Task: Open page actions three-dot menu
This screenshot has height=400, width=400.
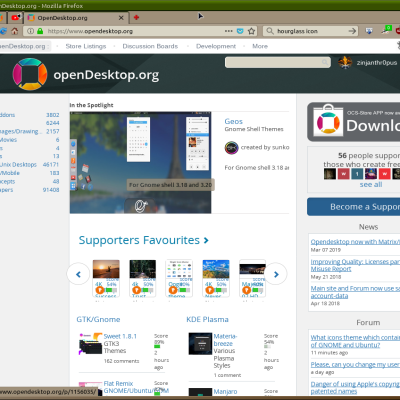Action: coord(229,31)
